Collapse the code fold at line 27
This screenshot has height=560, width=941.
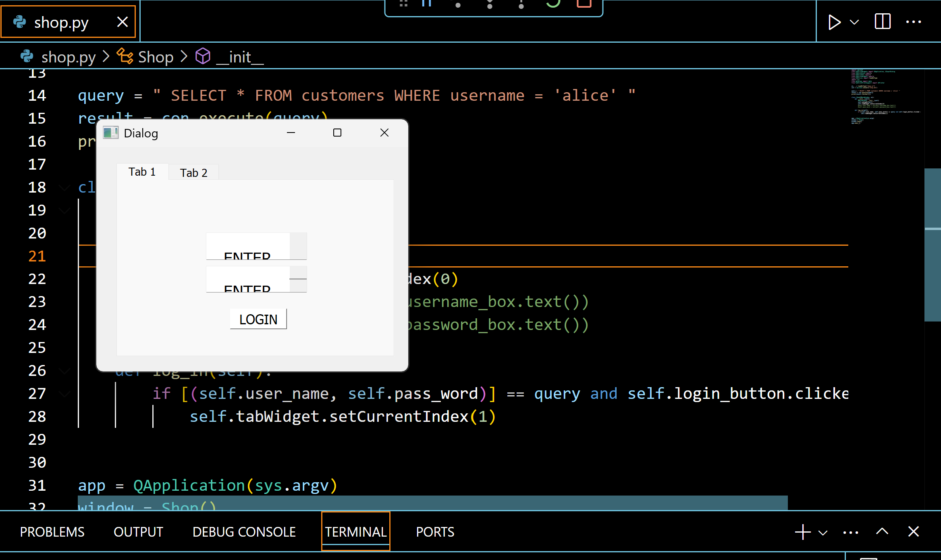coord(64,394)
